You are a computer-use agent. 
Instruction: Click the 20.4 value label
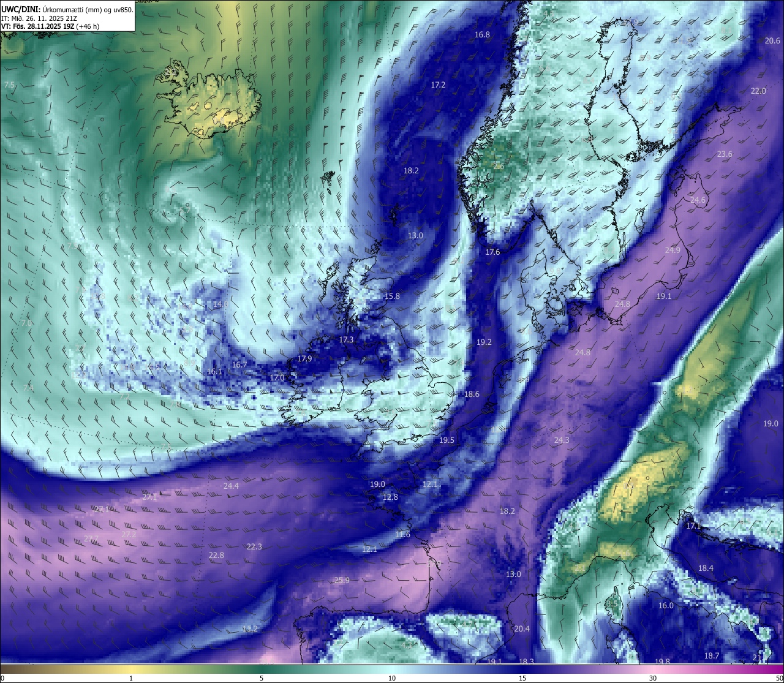[522, 629]
